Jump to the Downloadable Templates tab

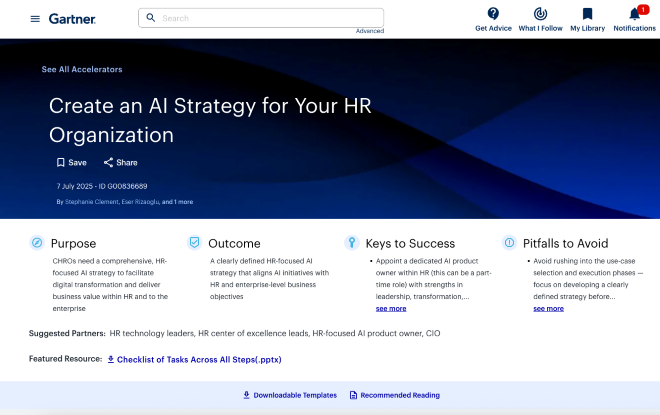pos(289,395)
